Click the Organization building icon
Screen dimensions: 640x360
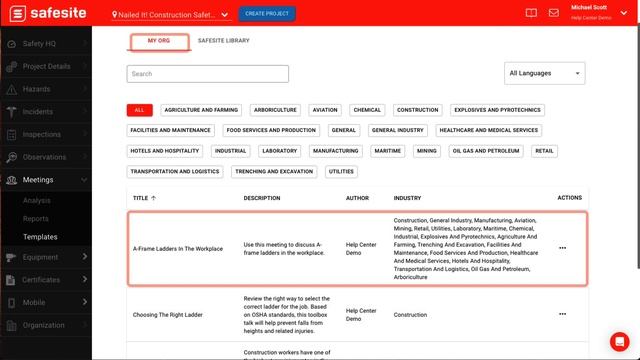pyautogui.click(x=11, y=325)
